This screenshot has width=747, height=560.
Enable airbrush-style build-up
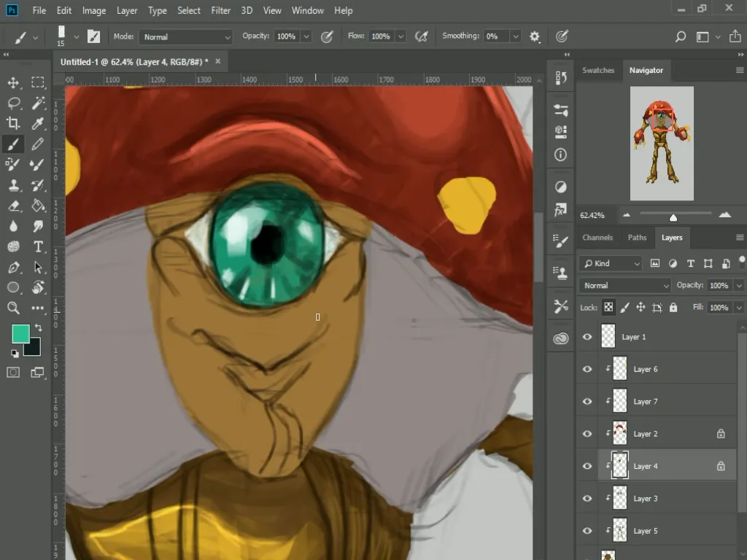422,36
